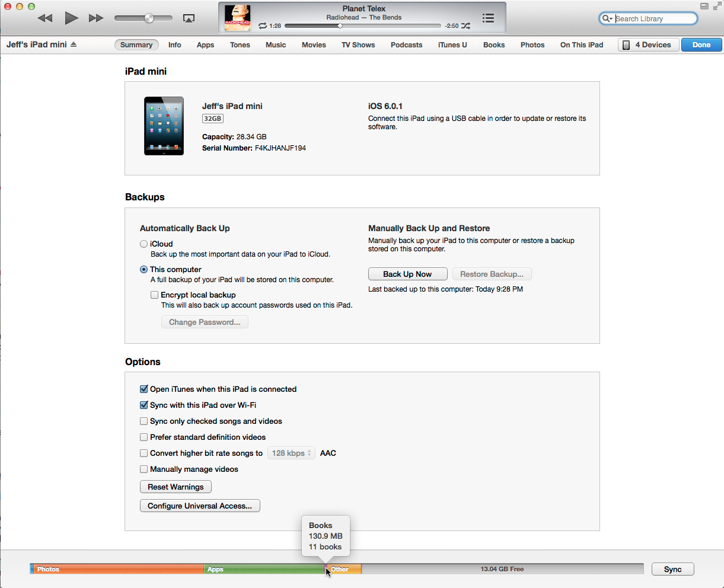Click Configure Universal Access button

200,506
